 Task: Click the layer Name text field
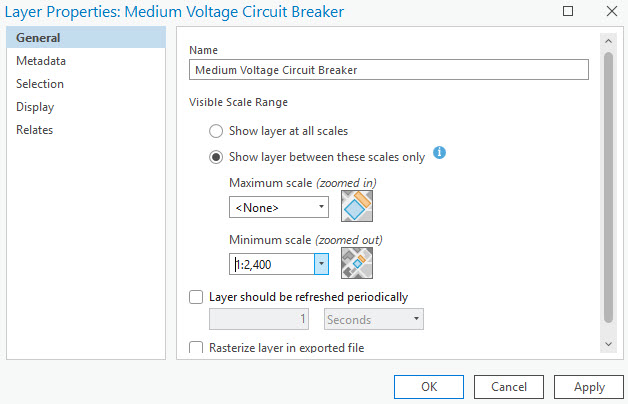389,70
